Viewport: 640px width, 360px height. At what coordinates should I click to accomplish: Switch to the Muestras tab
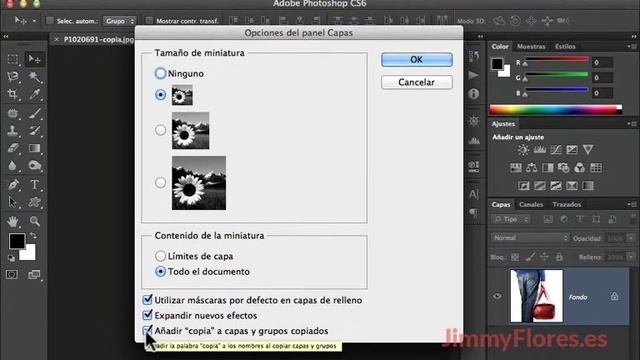(531, 47)
